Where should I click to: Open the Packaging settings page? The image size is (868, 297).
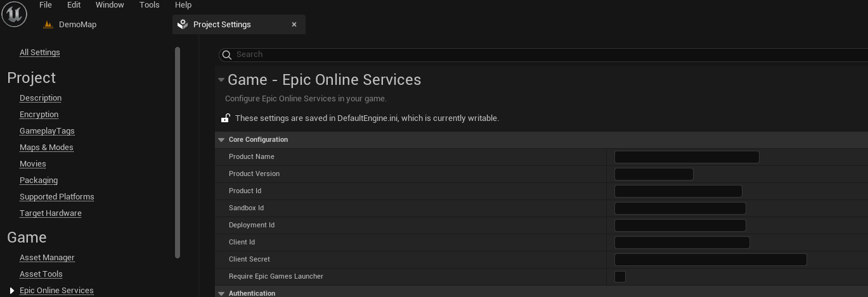39,180
